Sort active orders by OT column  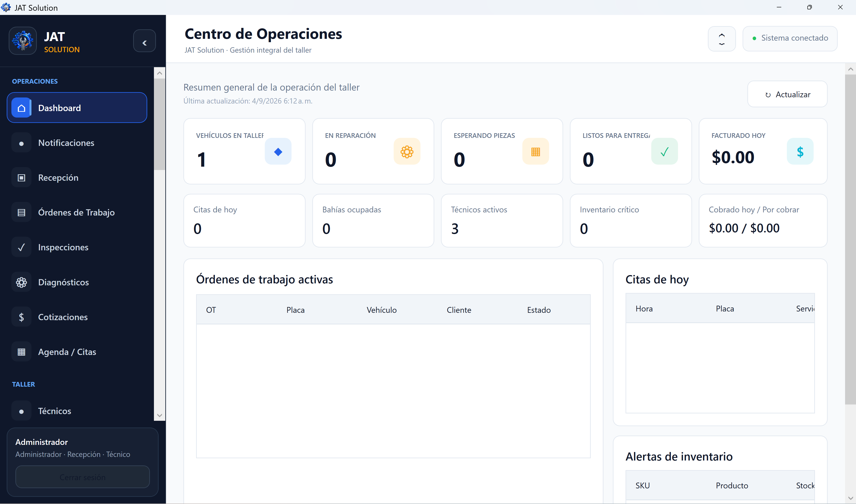(211, 310)
